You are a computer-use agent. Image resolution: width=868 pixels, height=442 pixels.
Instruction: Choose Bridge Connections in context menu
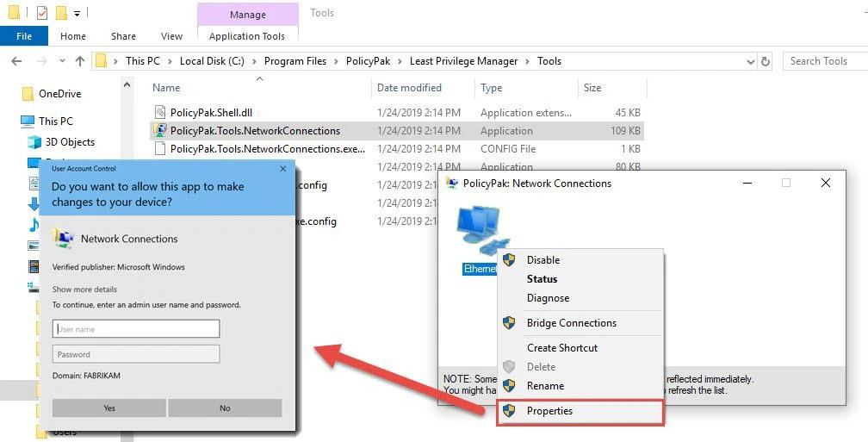[x=571, y=323]
